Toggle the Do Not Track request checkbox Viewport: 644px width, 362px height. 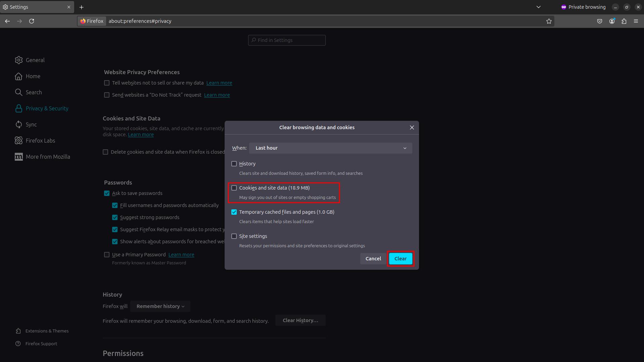[107, 95]
